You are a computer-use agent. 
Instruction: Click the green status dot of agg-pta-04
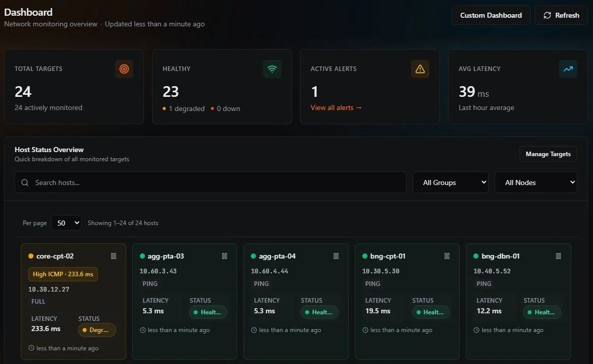[x=253, y=256]
